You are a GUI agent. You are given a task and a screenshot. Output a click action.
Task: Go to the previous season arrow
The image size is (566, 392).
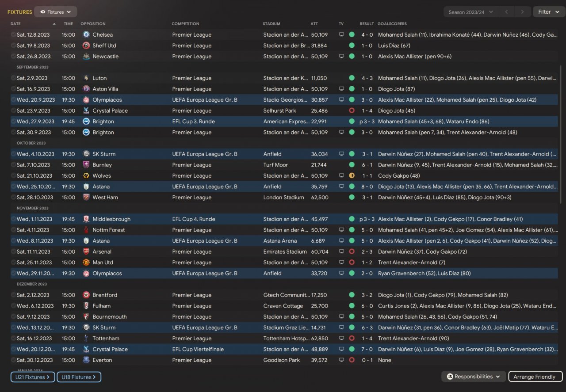[x=506, y=12]
